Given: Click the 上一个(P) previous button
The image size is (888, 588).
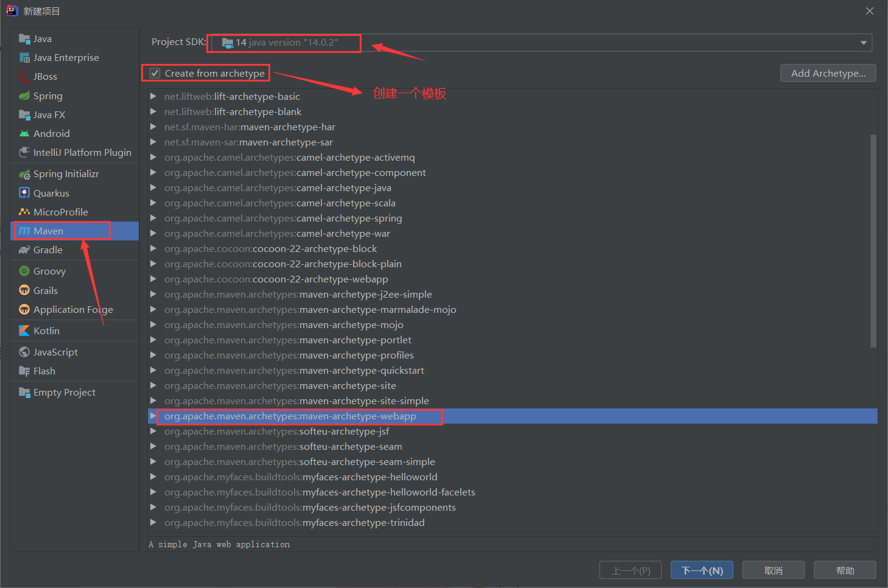Looking at the screenshot, I should click(x=631, y=570).
